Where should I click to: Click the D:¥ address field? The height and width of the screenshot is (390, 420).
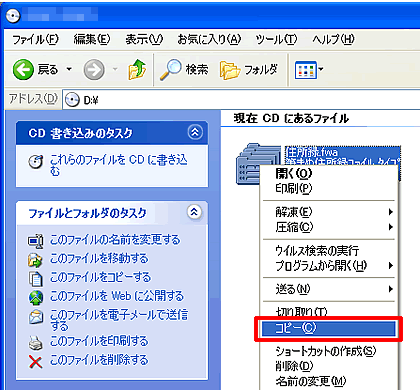point(241,100)
